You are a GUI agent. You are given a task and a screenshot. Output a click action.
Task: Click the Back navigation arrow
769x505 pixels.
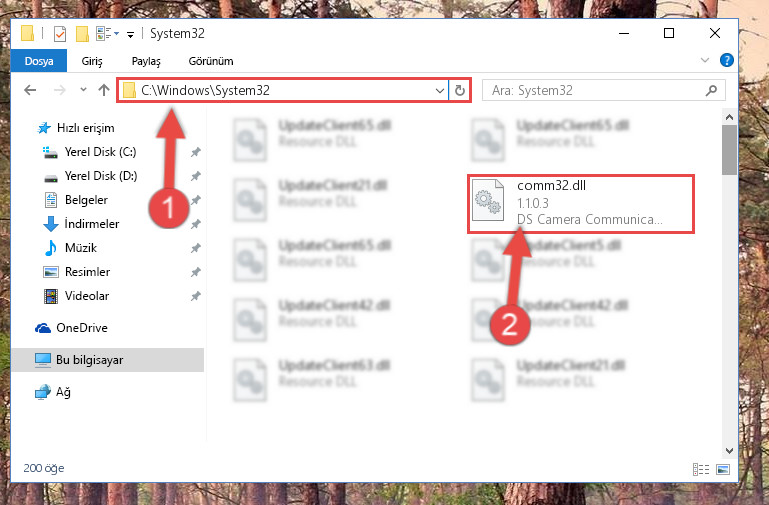30,90
